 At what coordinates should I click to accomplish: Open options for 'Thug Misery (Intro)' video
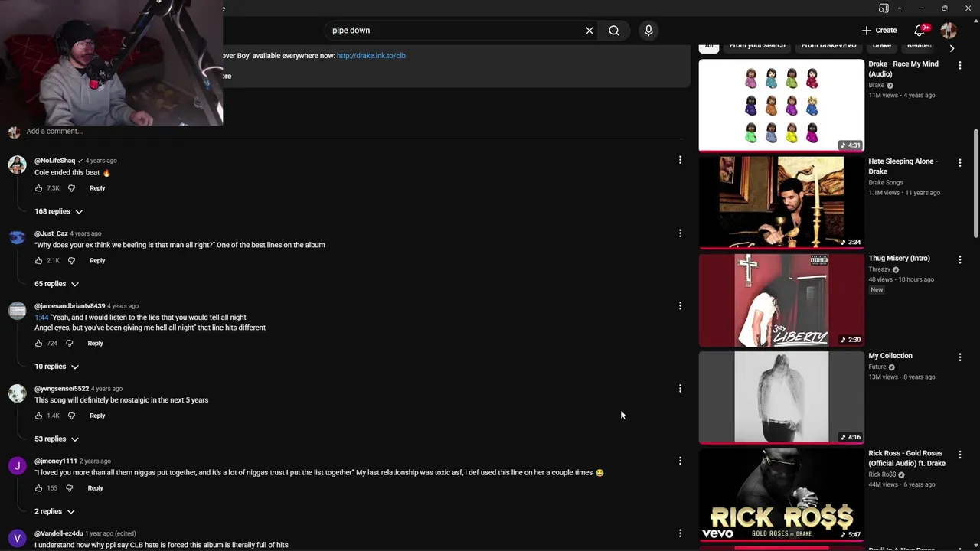pos(959,260)
